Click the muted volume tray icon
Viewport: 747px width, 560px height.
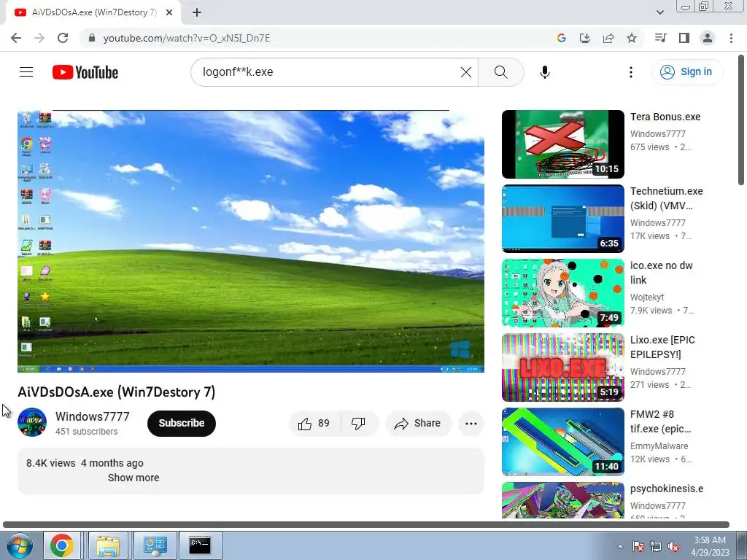click(x=673, y=546)
